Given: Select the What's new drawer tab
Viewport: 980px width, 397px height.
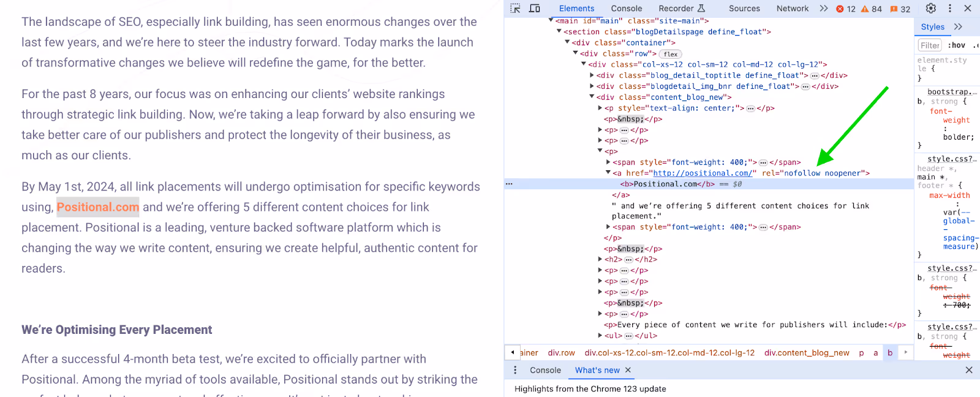Looking at the screenshot, I should 597,370.
